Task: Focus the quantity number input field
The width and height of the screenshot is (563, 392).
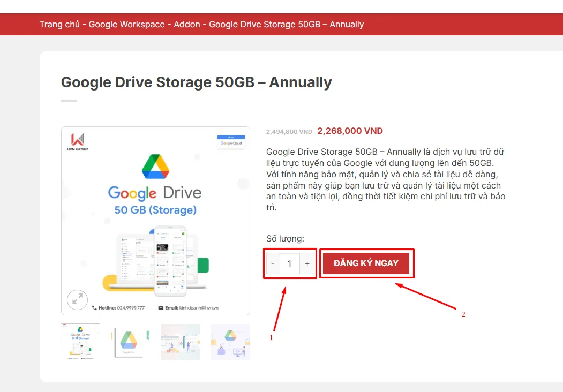Action: 290,263
